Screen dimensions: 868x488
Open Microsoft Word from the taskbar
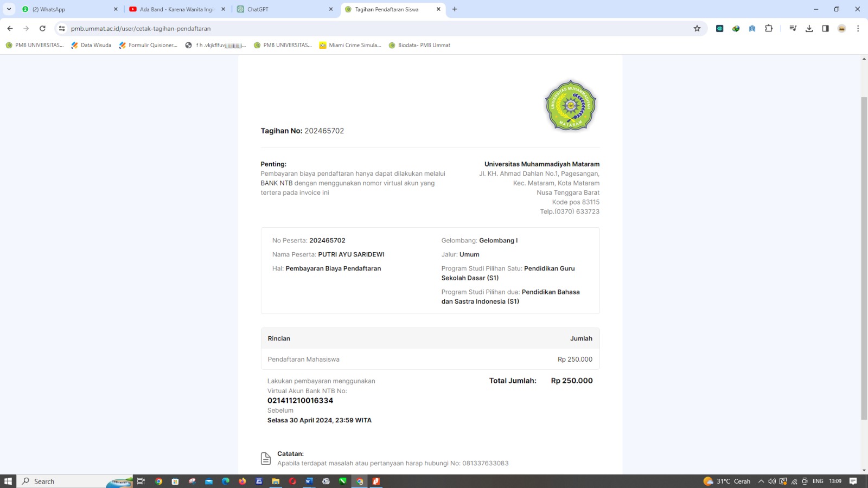[309, 481]
